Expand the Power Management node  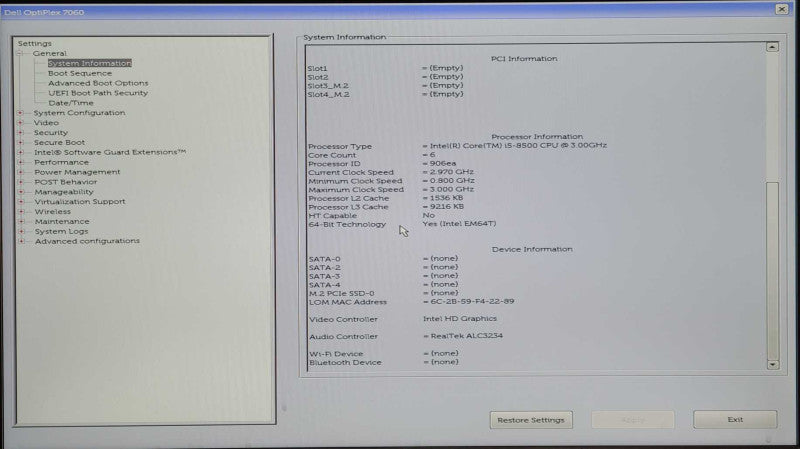click(21, 172)
